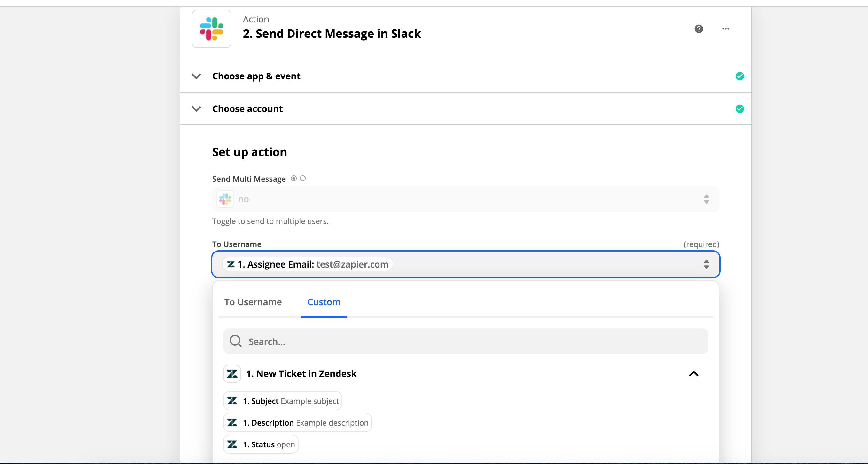
Task: Click the Set up action heading
Action: coord(249,152)
